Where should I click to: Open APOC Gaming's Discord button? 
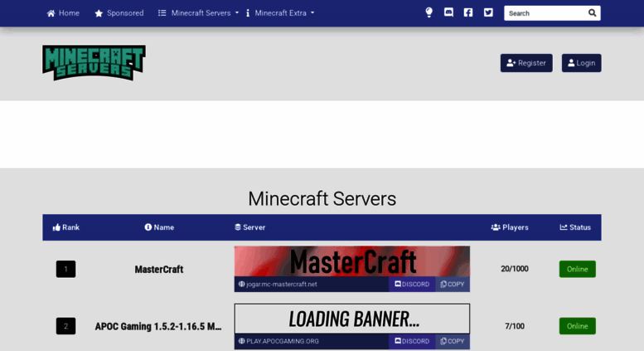[x=412, y=341]
